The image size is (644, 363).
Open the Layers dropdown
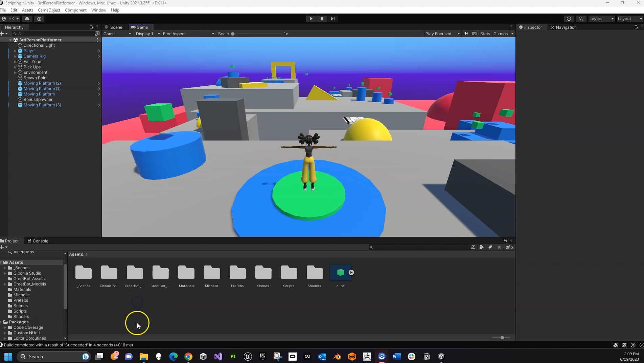tap(601, 19)
